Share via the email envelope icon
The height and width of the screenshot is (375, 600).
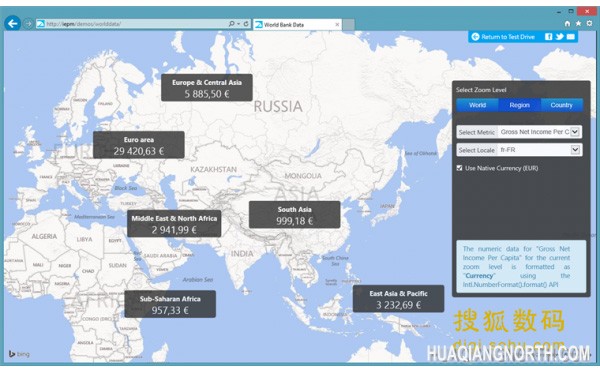click(571, 37)
